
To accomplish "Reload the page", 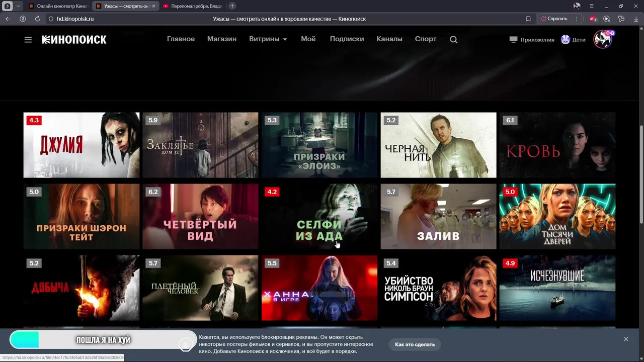I will click(x=37, y=19).
